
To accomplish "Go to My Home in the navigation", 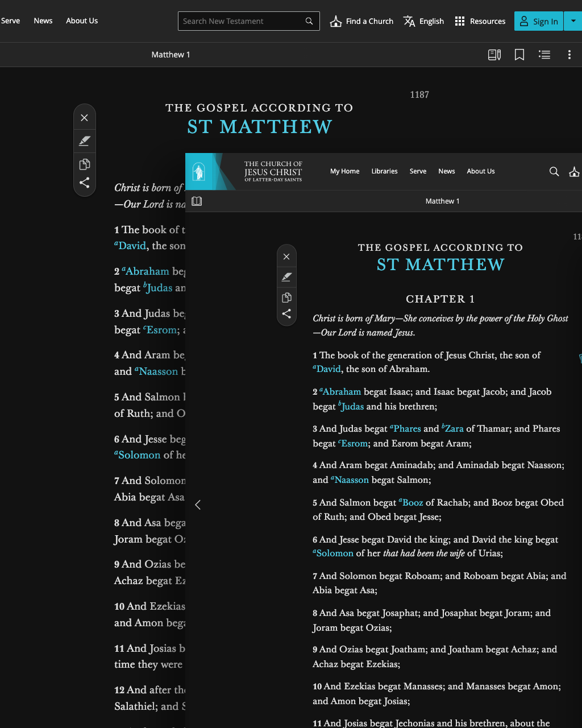I will 344,171.
